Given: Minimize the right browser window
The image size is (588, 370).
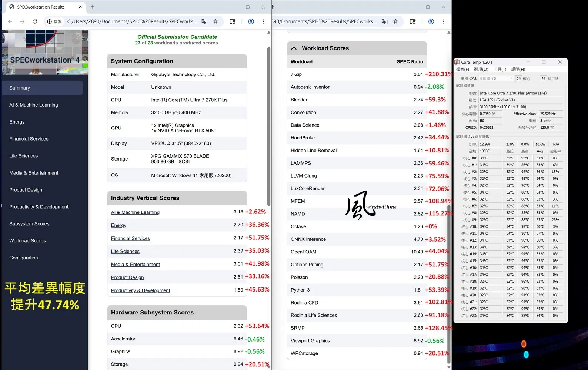Looking at the screenshot, I should click(x=412, y=7).
